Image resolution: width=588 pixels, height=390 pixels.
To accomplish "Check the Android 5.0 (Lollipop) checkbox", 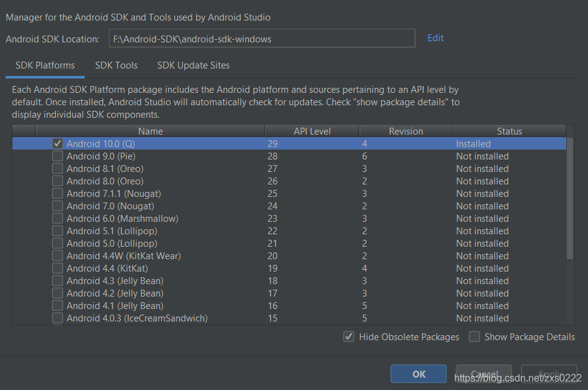I will (x=57, y=243).
